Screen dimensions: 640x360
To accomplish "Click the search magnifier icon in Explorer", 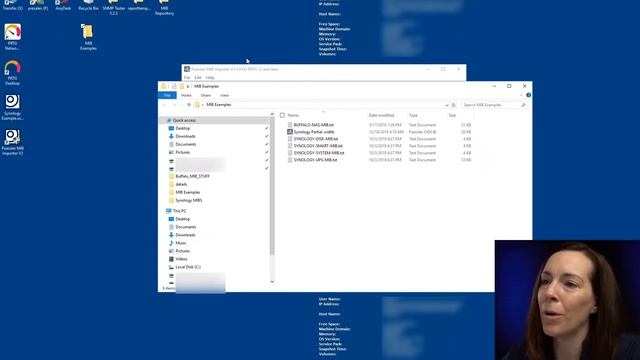I will [x=523, y=105].
